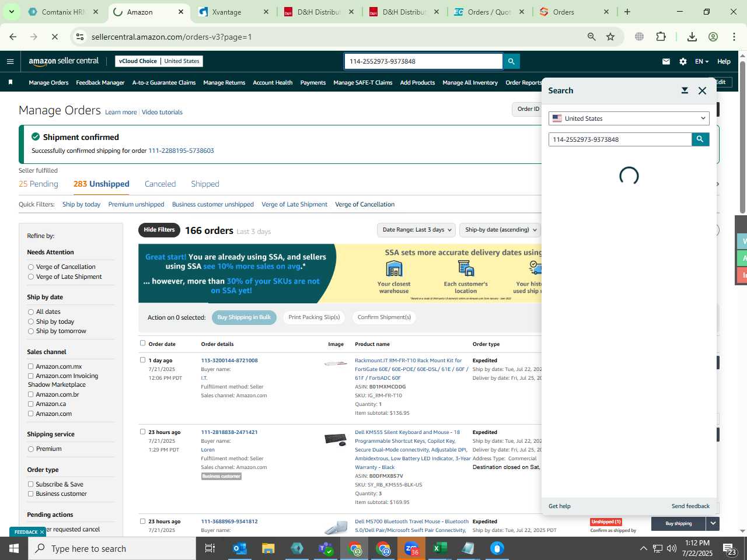The height and width of the screenshot is (560, 747).
Task: Click Confirm Shipment(s) button
Action: pyautogui.click(x=384, y=317)
